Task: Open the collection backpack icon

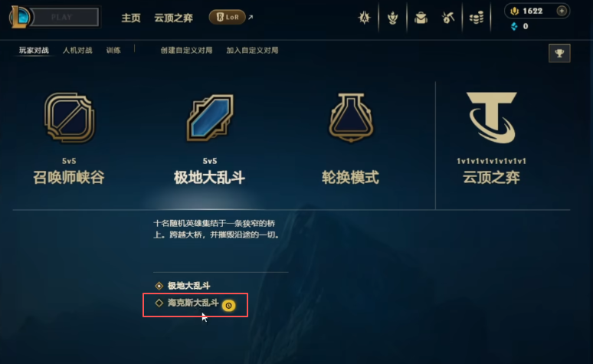Action: point(421,18)
